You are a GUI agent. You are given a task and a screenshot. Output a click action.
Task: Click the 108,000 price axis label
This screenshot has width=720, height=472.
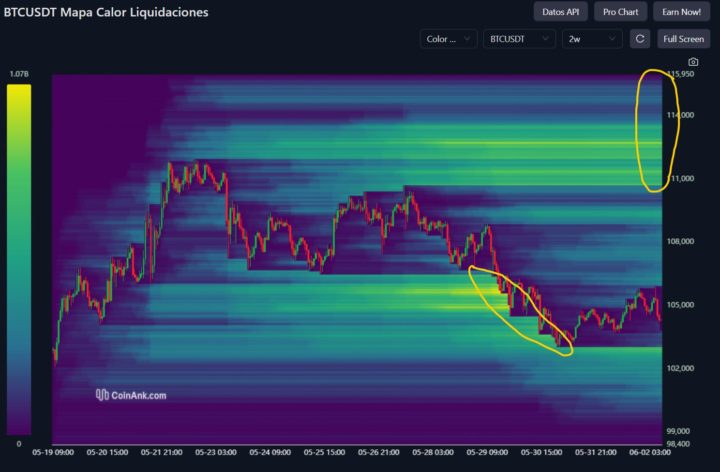click(681, 242)
